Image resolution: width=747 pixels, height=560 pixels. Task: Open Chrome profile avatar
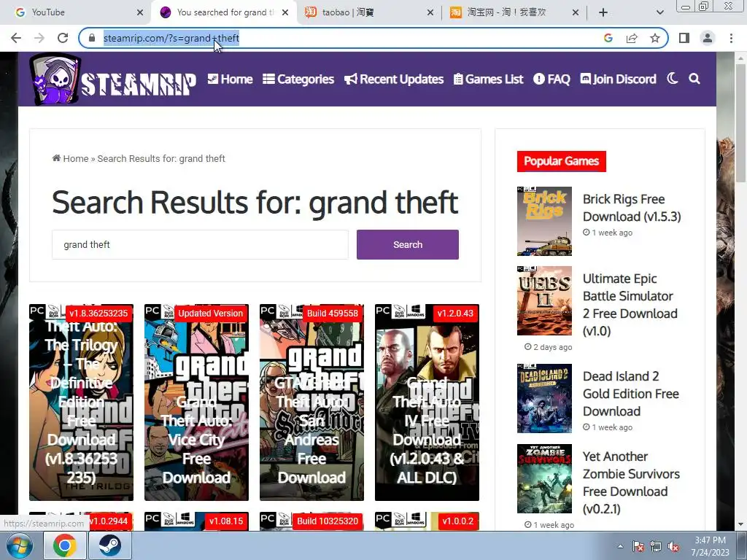pos(708,38)
